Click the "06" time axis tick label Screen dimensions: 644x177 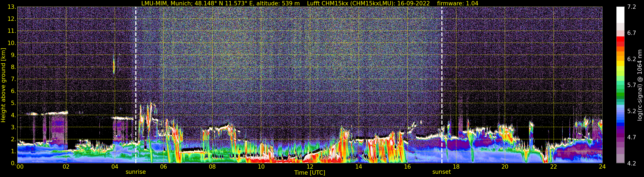pyautogui.click(x=163, y=167)
